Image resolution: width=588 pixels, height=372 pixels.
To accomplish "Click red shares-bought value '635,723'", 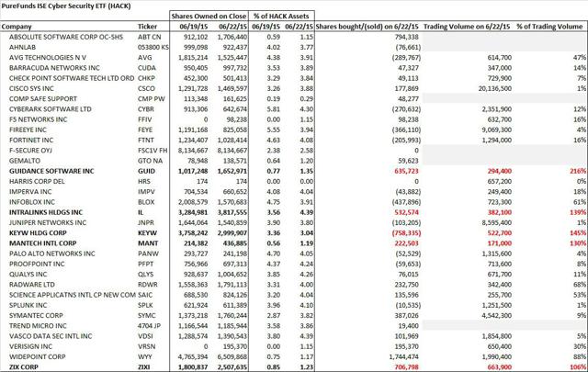I will (x=406, y=171).
